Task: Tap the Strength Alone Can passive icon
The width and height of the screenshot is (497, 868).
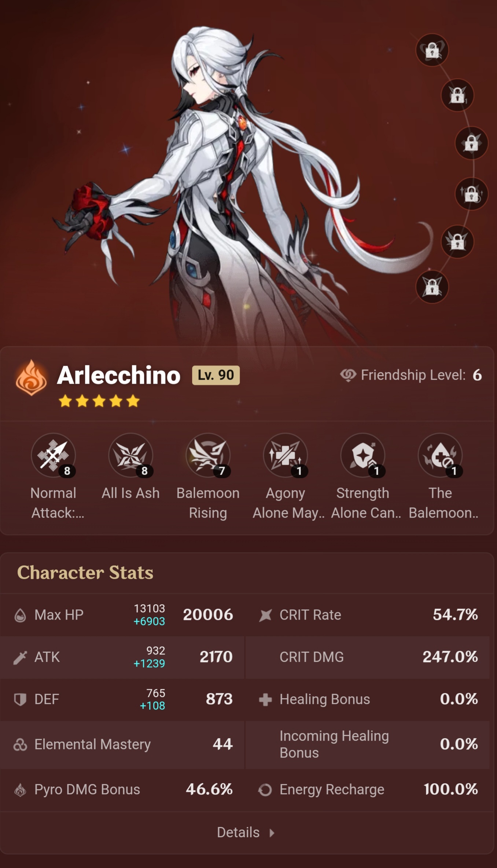Action: coord(363,455)
